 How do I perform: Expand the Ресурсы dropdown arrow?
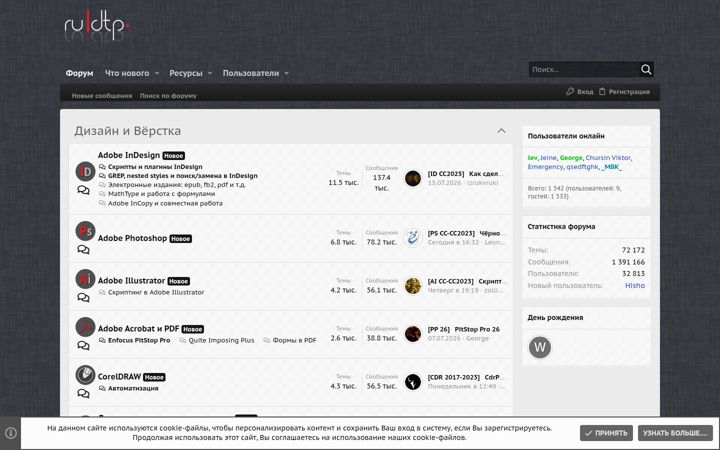tap(210, 73)
